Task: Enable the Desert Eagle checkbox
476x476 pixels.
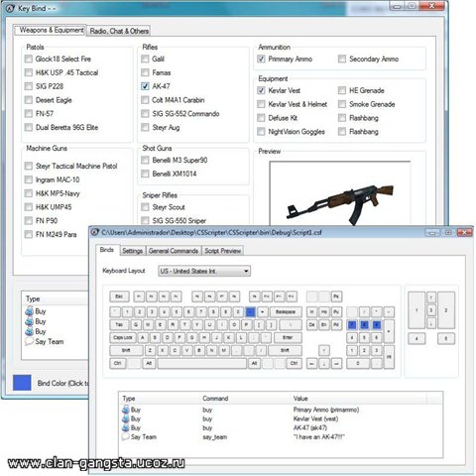Action: pos(29,100)
